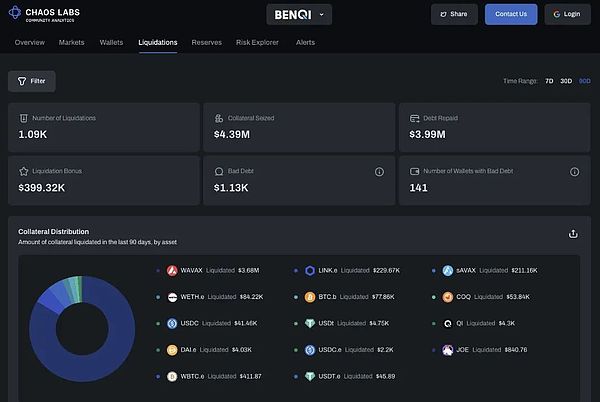Click the export icon in Collateral Distribution
This screenshot has height=402, width=600.
(x=573, y=233)
